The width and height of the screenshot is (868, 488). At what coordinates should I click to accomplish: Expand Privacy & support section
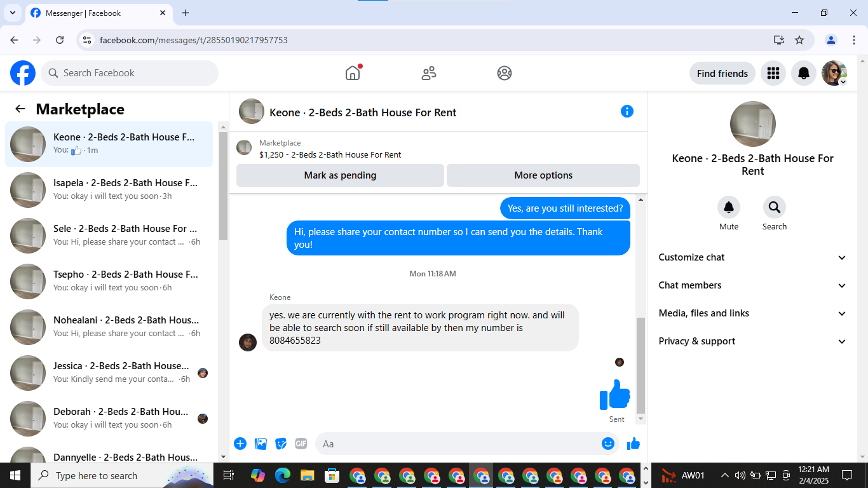click(753, 341)
